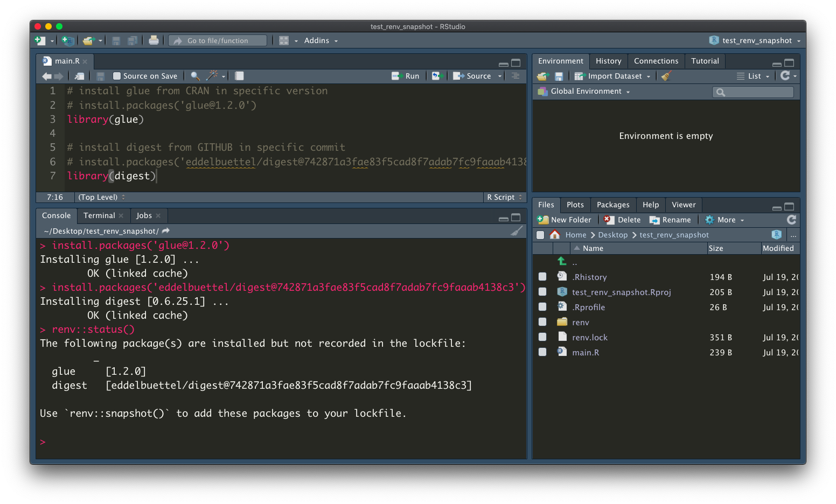Load workspace in the Environment pane
Image resolution: width=836 pixels, height=504 pixels.
point(543,76)
